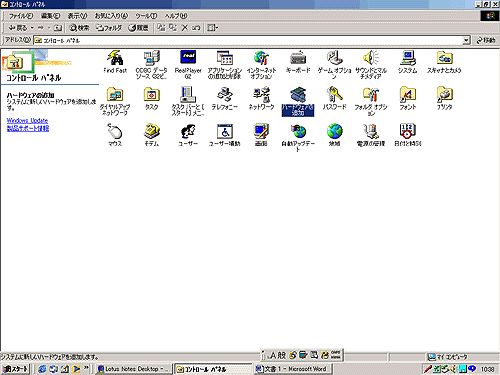Click the Back (戻る) toolbar button

pyautogui.click(x=18, y=28)
